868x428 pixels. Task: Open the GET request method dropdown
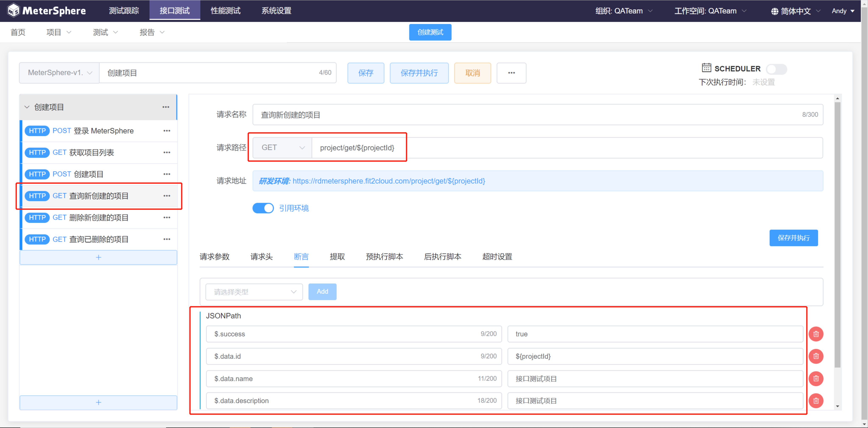click(x=282, y=147)
